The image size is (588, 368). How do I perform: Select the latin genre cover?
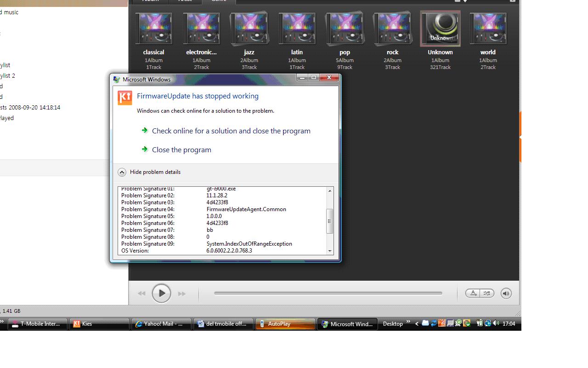pyautogui.click(x=297, y=29)
